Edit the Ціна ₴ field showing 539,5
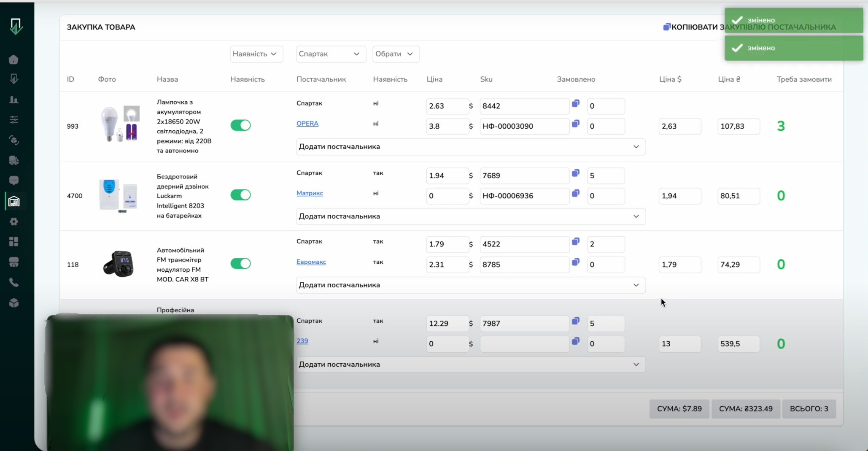This screenshot has width=868, height=451. pyautogui.click(x=739, y=344)
